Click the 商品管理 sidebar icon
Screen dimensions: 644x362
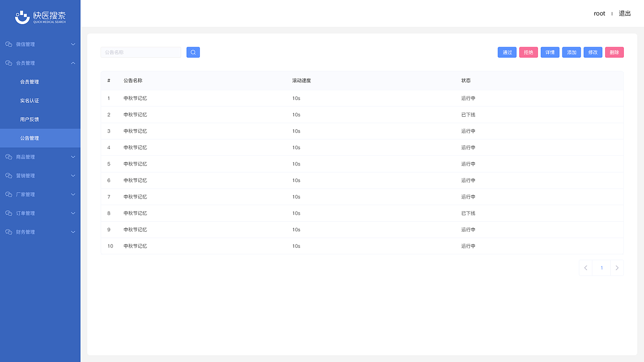point(9,157)
